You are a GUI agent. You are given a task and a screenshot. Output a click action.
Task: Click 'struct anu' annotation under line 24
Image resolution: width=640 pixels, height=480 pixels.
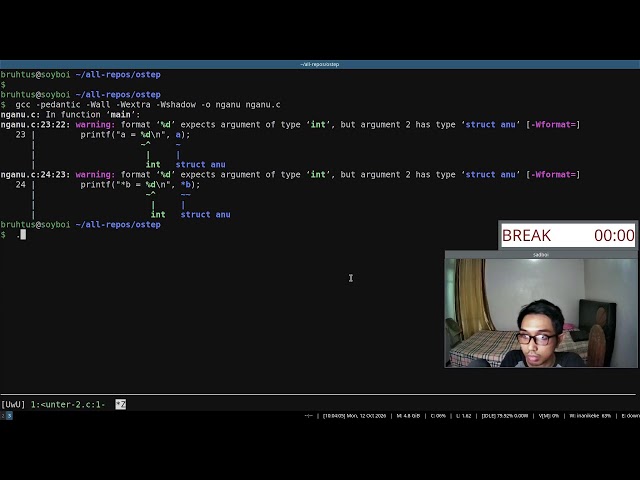(205, 215)
